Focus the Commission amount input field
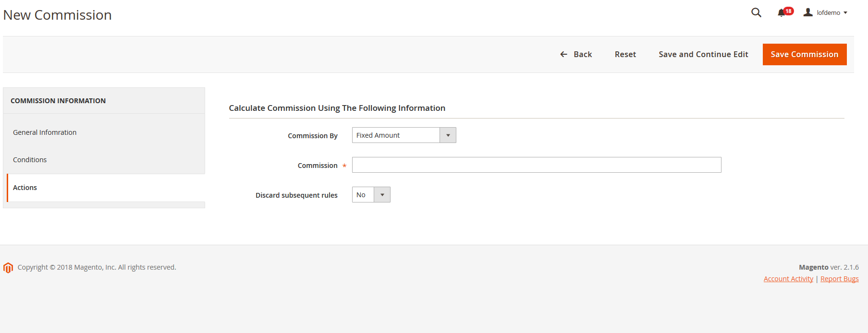This screenshot has width=868, height=333. pyautogui.click(x=536, y=165)
